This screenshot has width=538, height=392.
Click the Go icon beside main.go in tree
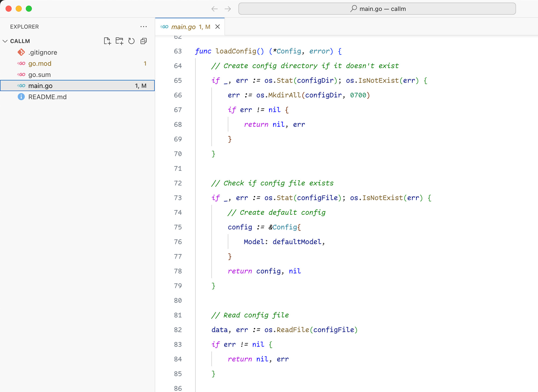pos(21,86)
